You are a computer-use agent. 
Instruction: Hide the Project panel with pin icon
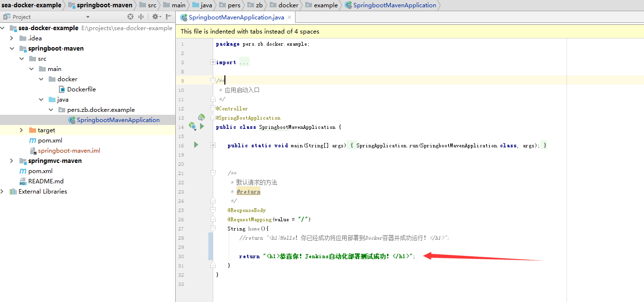[168, 17]
